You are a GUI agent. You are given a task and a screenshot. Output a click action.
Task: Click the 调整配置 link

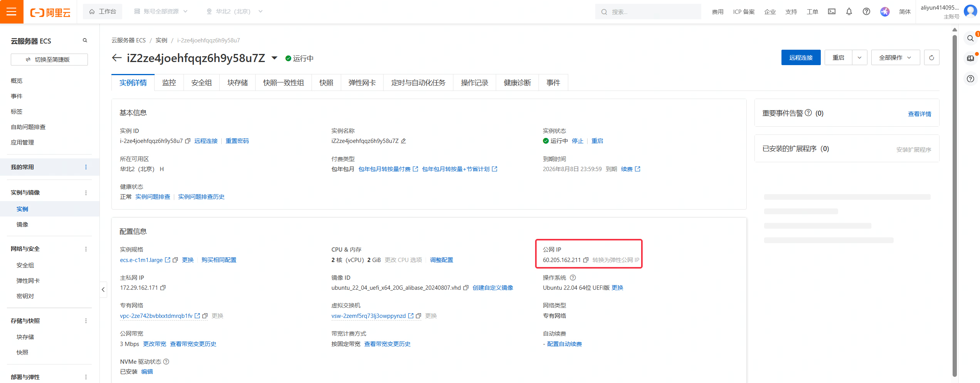click(441, 260)
